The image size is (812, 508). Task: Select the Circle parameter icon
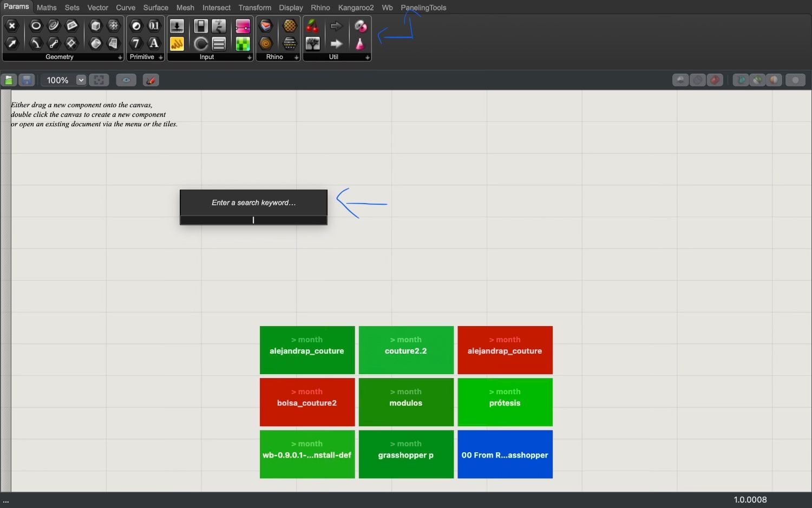(36, 25)
